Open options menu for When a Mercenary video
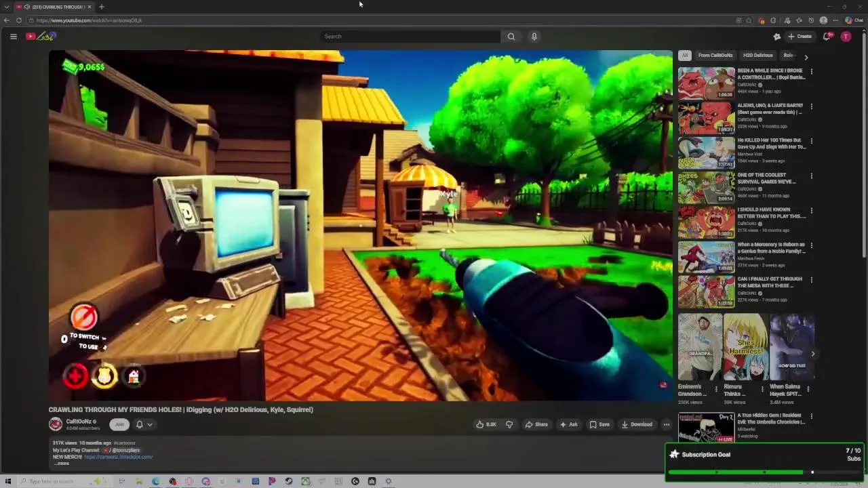Image resolution: width=868 pixels, height=488 pixels. pos(812,245)
